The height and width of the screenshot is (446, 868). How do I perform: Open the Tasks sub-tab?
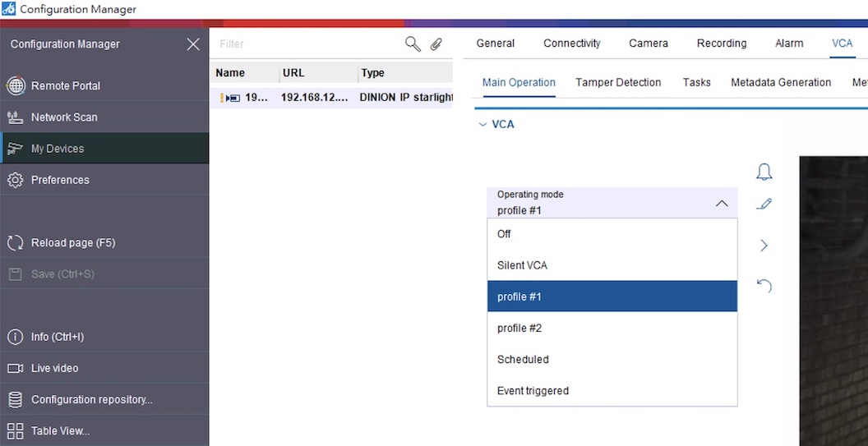point(696,82)
